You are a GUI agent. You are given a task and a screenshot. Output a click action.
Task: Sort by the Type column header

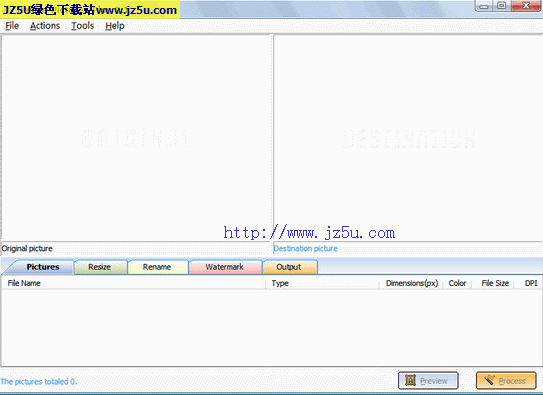point(322,283)
